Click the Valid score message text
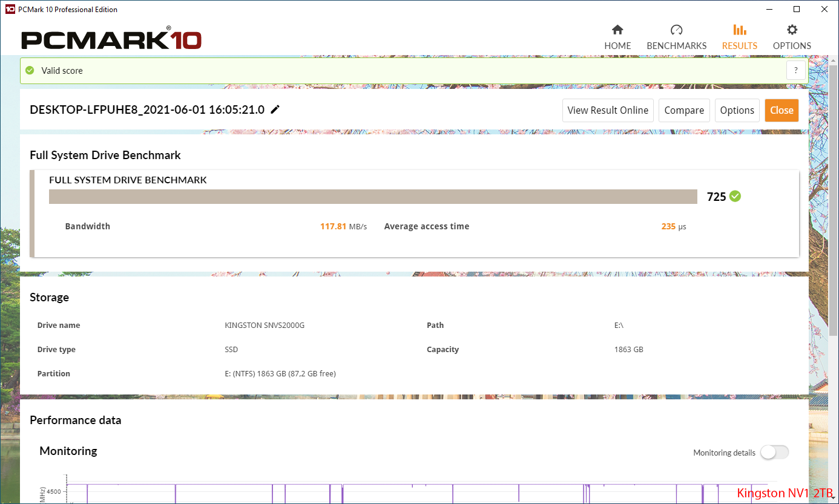 (62, 71)
